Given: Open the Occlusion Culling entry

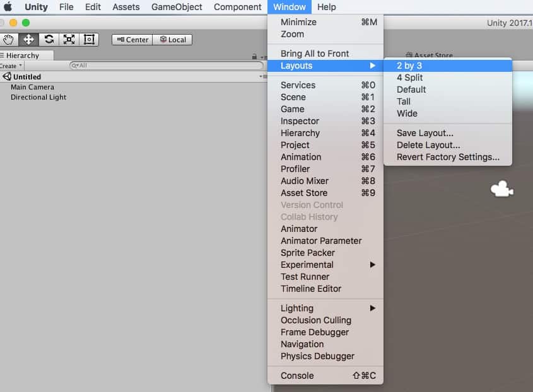Looking at the screenshot, I should (x=325, y=320).
